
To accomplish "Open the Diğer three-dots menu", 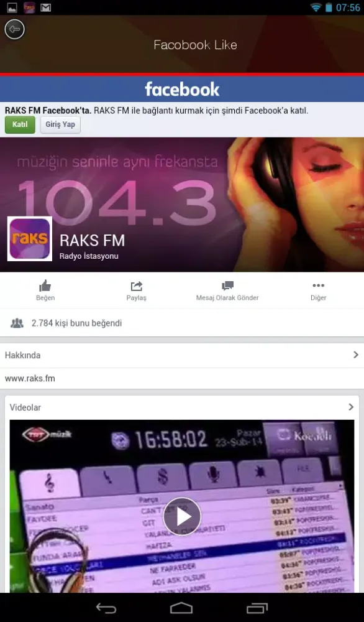I will [318, 285].
